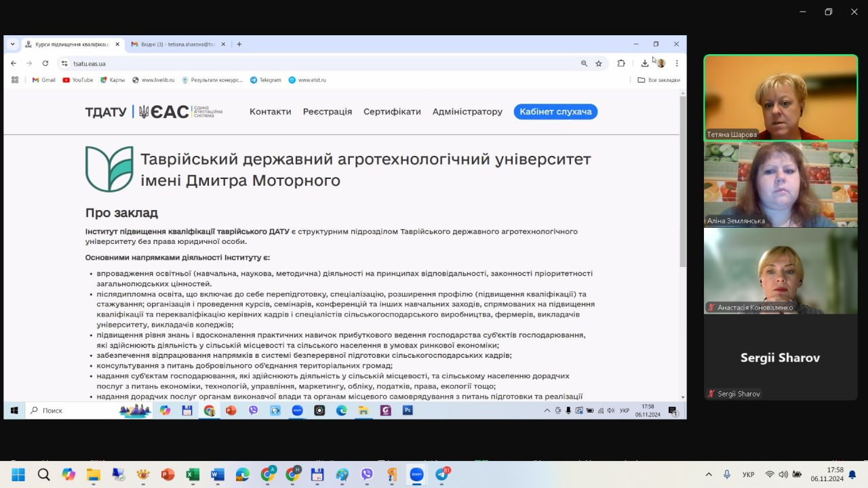This screenshot has width=868, height=488.
Task: Open File Explorer on the local taskbar
Action: [94, 474]
